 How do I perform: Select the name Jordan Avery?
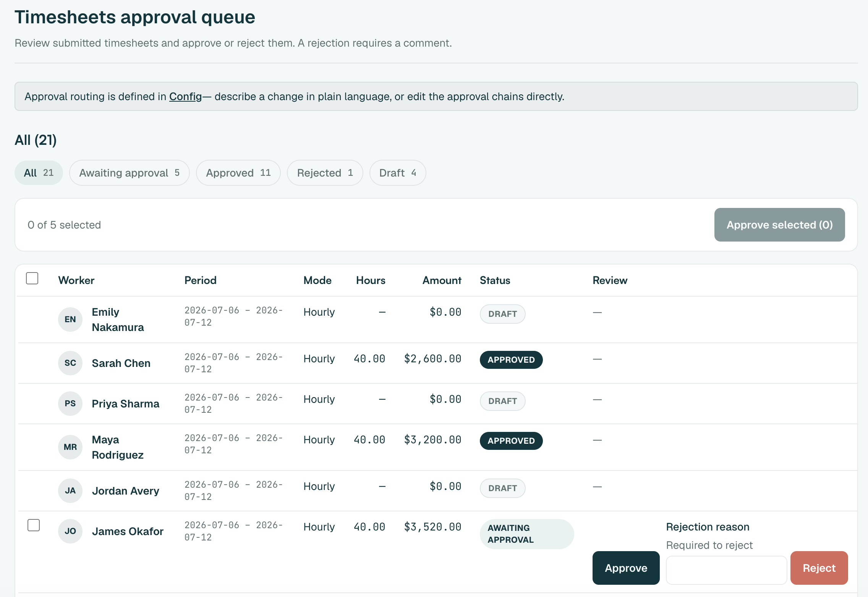point(125,491)
